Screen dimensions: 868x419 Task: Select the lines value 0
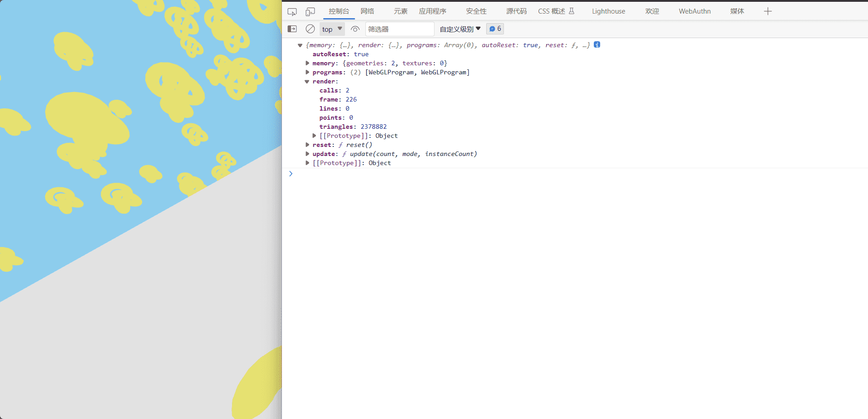[347, 108]
